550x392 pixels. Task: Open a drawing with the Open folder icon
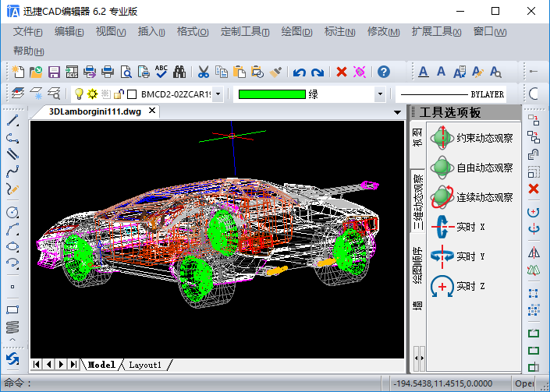point(36,72)
